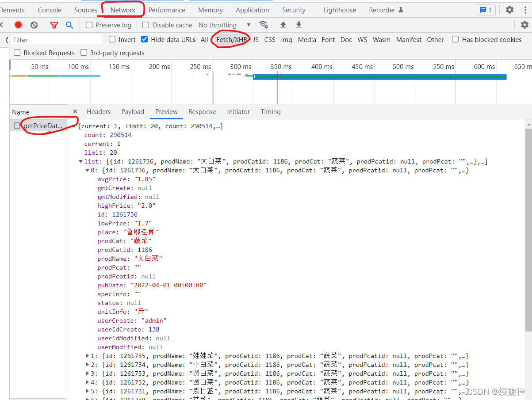The width and height of the screenshot is (532, 400).
Task: Filter requests by All types
Action: 204,39
